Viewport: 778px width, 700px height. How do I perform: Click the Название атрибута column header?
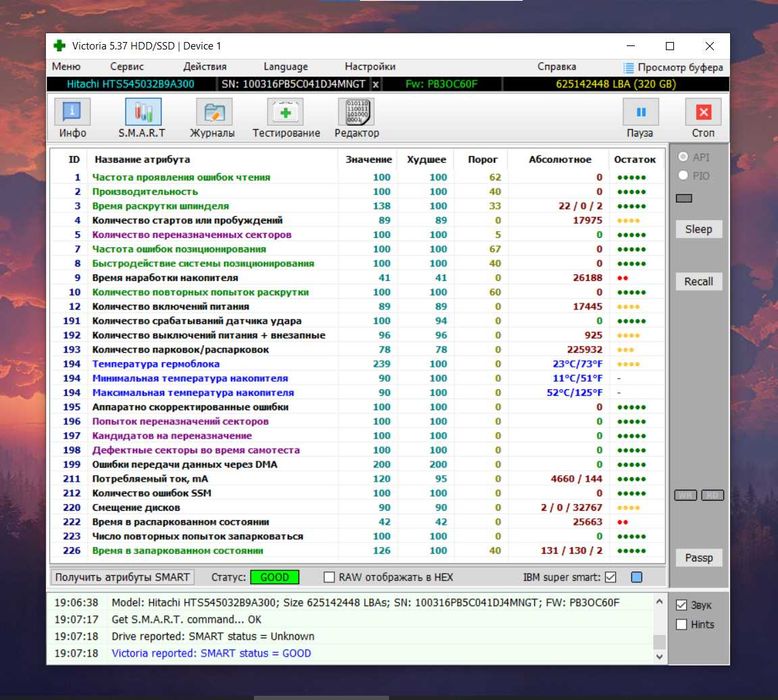tap(142, 159)
